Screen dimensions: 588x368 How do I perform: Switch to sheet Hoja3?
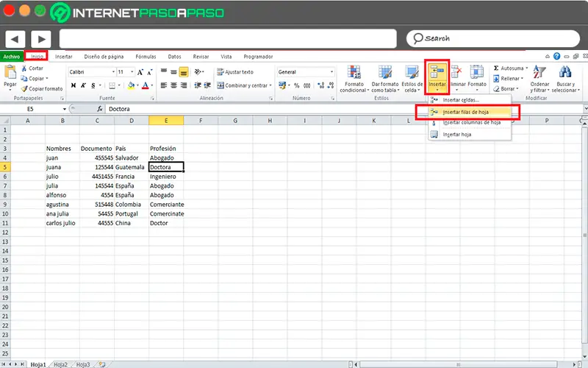(x=83, y=364)
